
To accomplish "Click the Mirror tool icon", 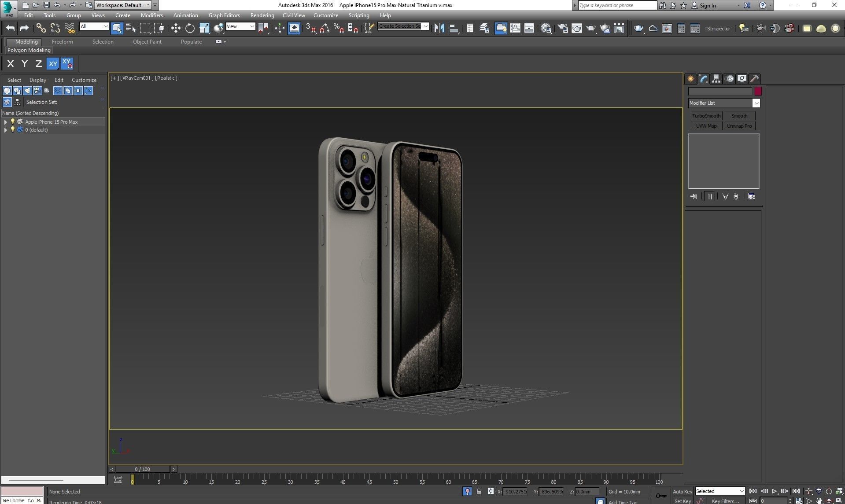I will coord(439,28).
